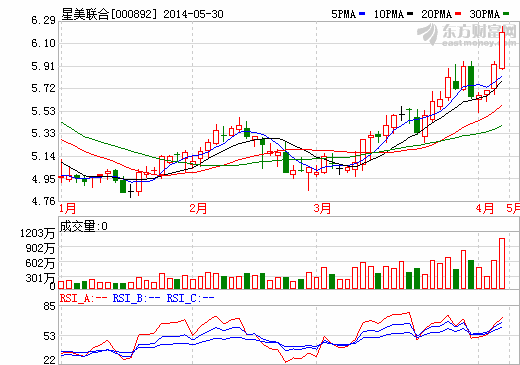520x365 pixels.
Task: Click the 30PMA legend label
Action: click(485, 14)
